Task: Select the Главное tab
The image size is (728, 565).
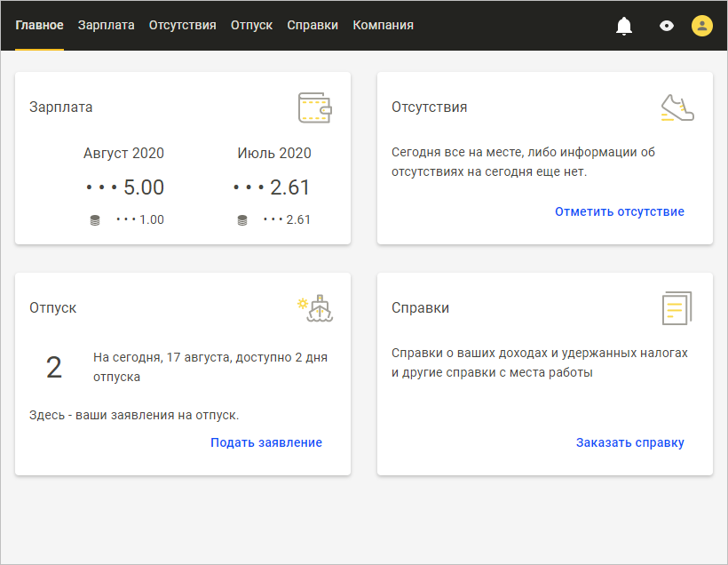Action: [39, 25]
